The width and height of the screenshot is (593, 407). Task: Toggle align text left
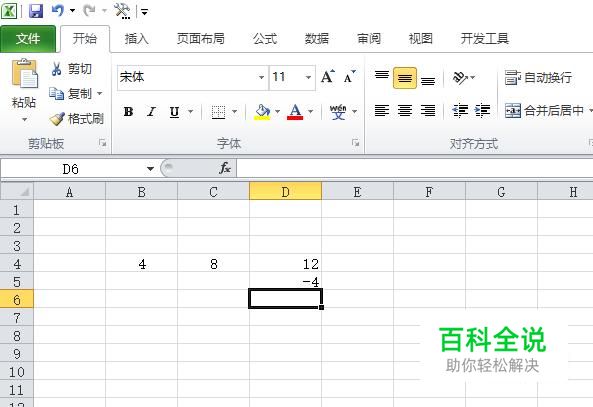(382, 110)
